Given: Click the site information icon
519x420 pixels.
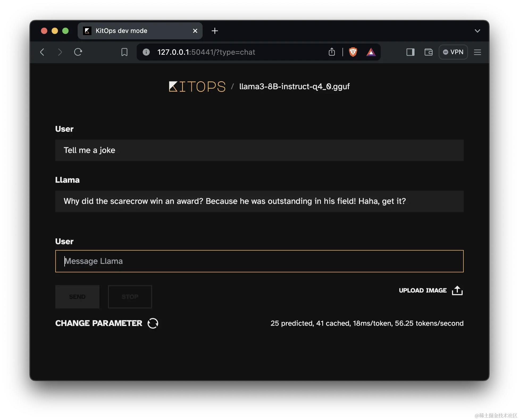Looking at the screenshot, I should [x=146, y=52].
